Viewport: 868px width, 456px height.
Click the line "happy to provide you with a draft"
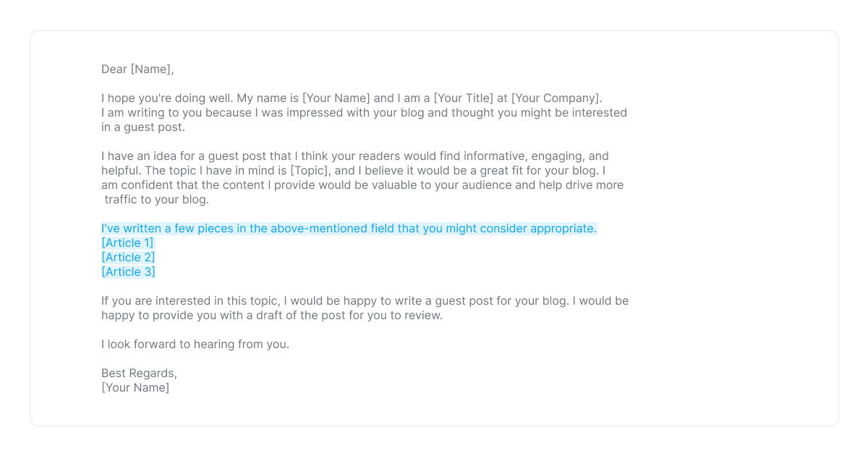tap(272, 316)
